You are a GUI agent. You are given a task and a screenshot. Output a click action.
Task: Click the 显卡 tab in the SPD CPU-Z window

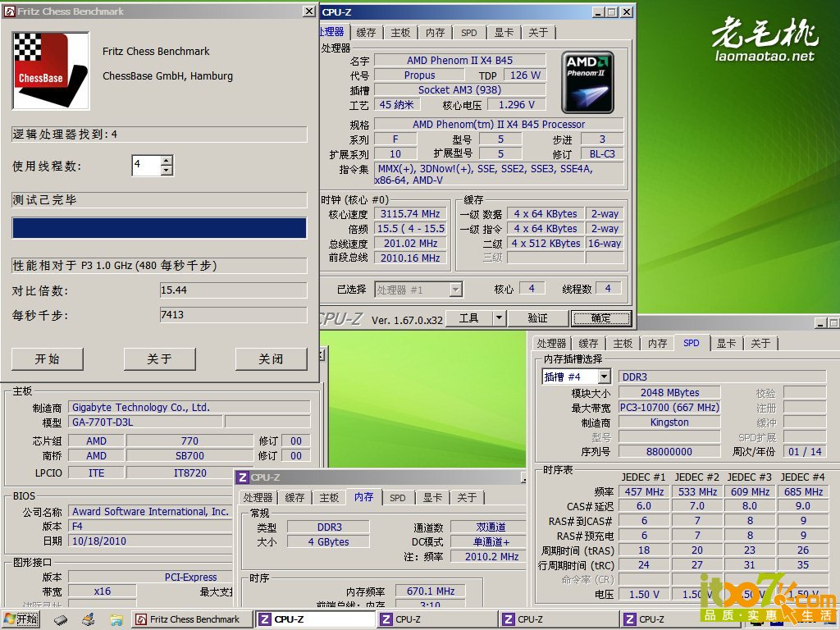pos(727,344)
